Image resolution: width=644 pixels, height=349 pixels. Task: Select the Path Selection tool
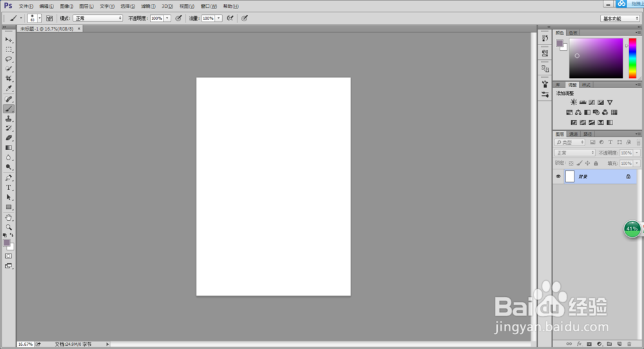point(8,198)
